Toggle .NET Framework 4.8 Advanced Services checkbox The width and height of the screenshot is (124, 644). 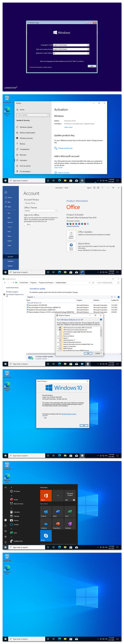coord(60,330)
